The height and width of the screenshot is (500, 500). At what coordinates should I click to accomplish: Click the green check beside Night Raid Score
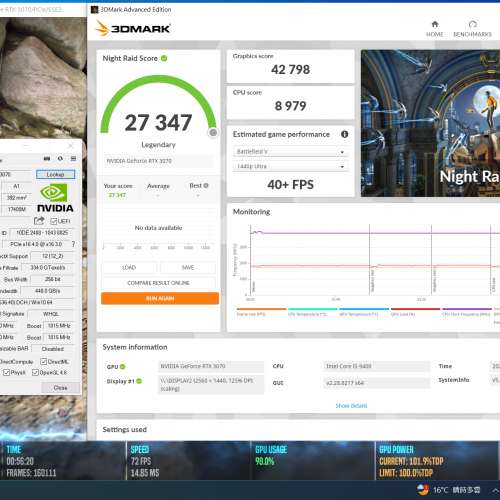[x=164, y=58]
